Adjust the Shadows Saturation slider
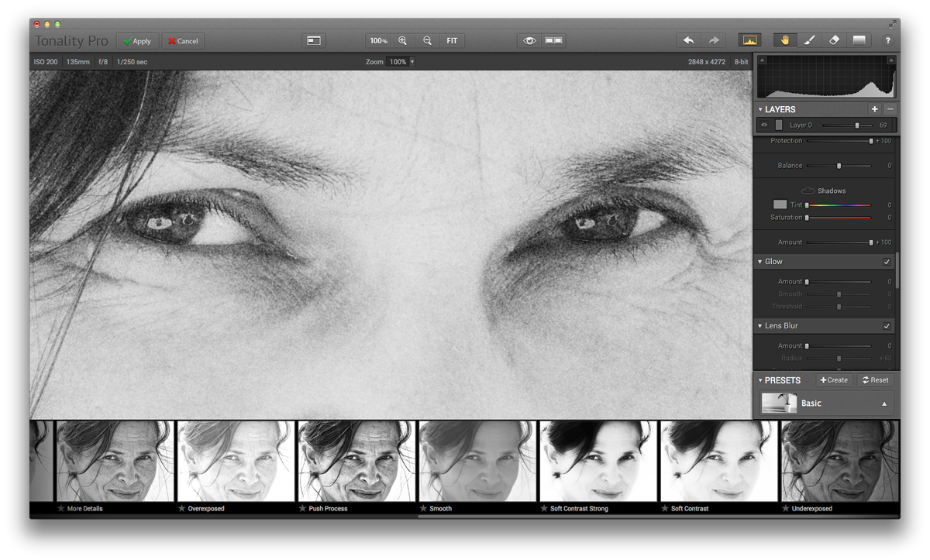 pyautogui.click(x=839, y=218)
